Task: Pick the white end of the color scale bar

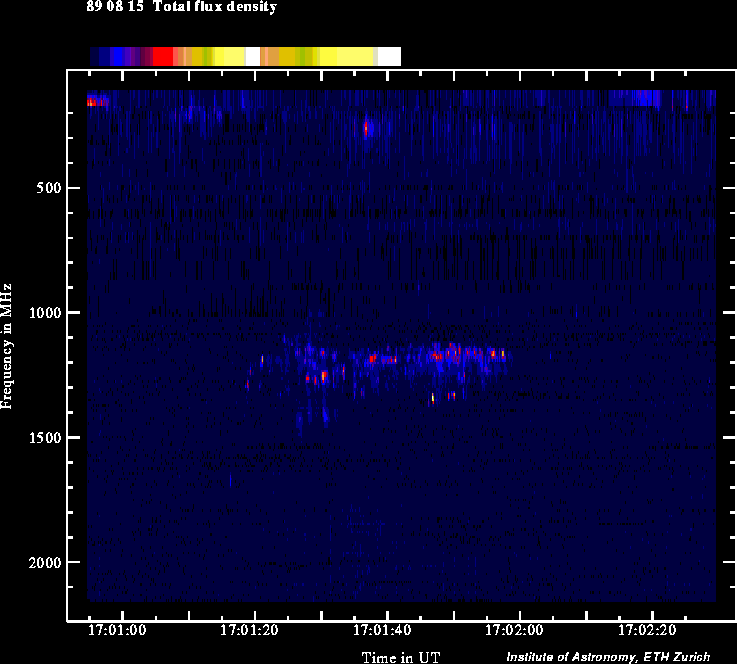Action: (389, 56)
